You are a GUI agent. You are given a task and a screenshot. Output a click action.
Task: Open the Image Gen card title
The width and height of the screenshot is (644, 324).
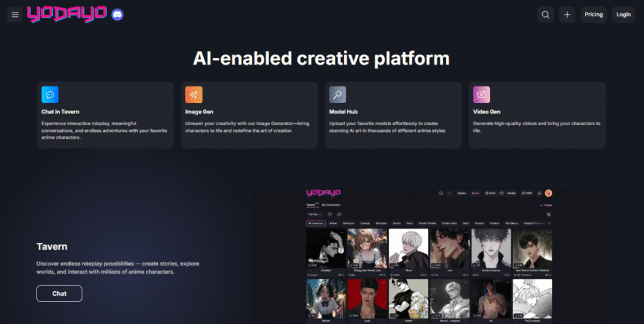(x=199, y=112)
